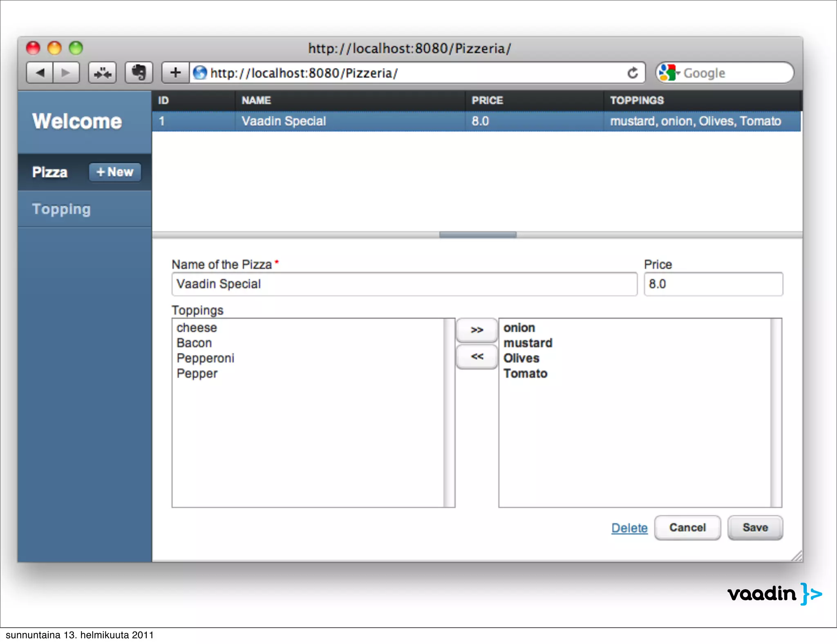
Task: Click the >> add topping button
Action: (x=477, y=330)
